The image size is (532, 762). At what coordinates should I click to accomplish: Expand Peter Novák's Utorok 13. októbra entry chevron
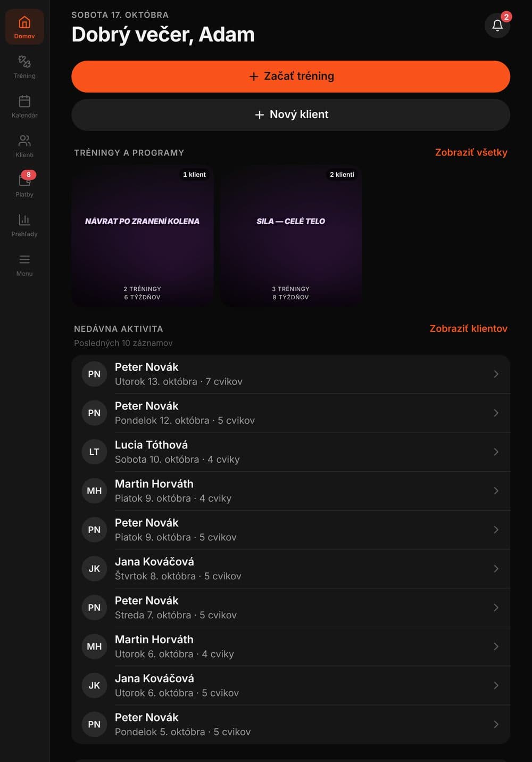[496, 374]
